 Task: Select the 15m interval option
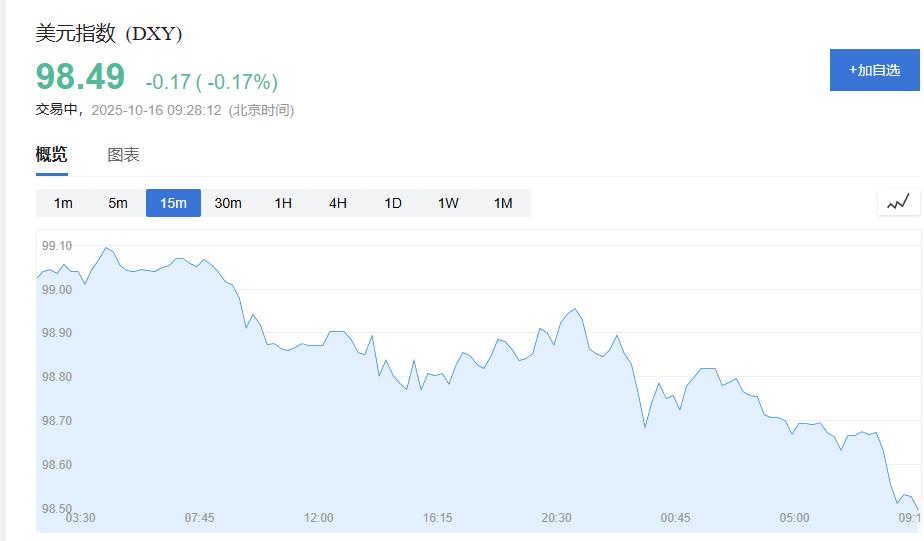pyautogui.click(x=173, y=203)
